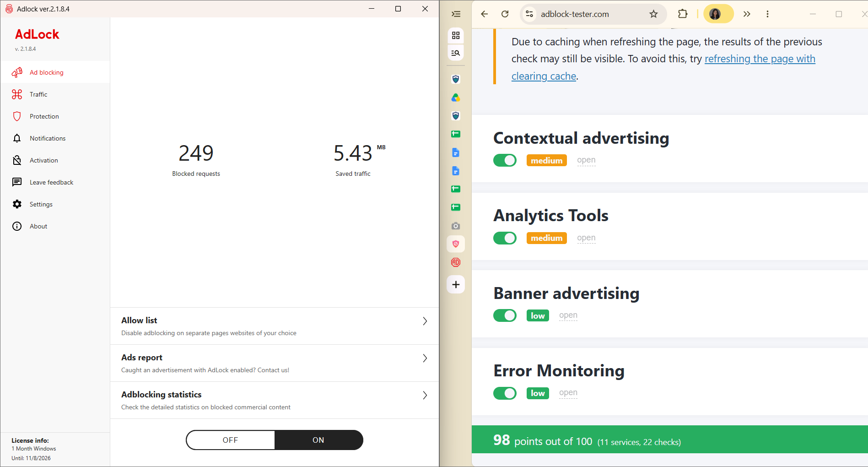The image size is (868, 467).
Task: Open Contextual advertising details
Action: click(x=586, y=160)
